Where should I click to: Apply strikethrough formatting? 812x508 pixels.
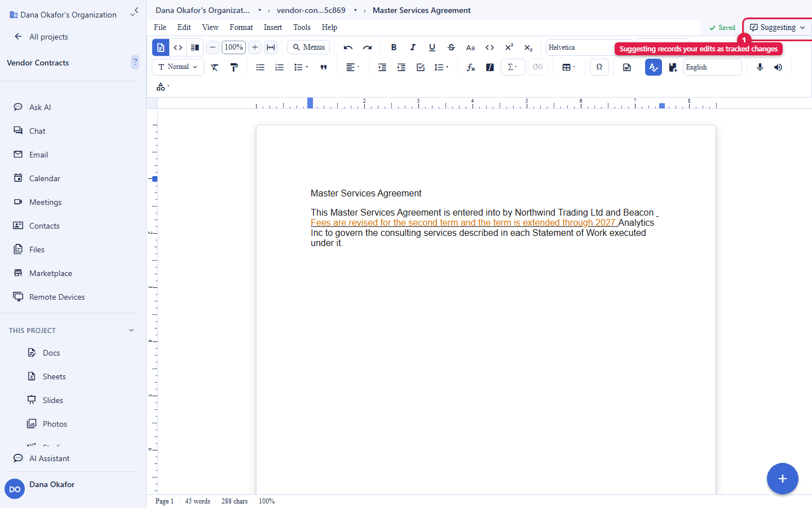coord(451,47)
